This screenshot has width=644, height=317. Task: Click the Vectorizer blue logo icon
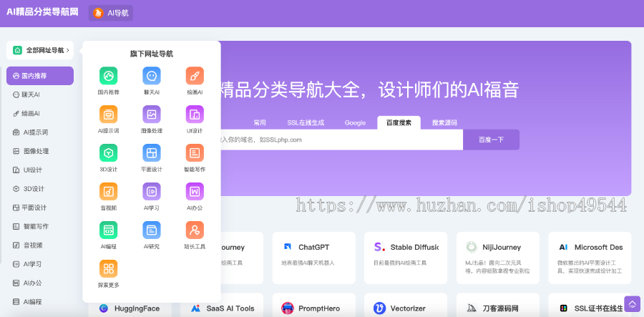tap(379, 308)
